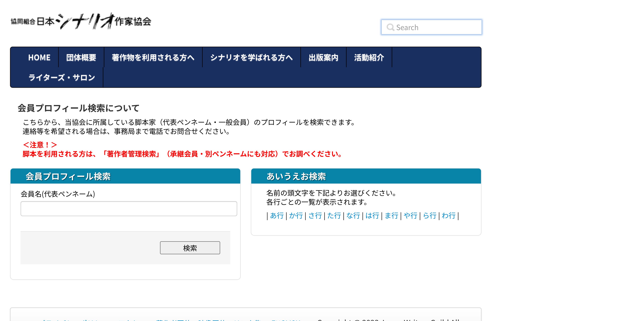
Task: Select the ま行 index link
Action: (x=392, y=216)
